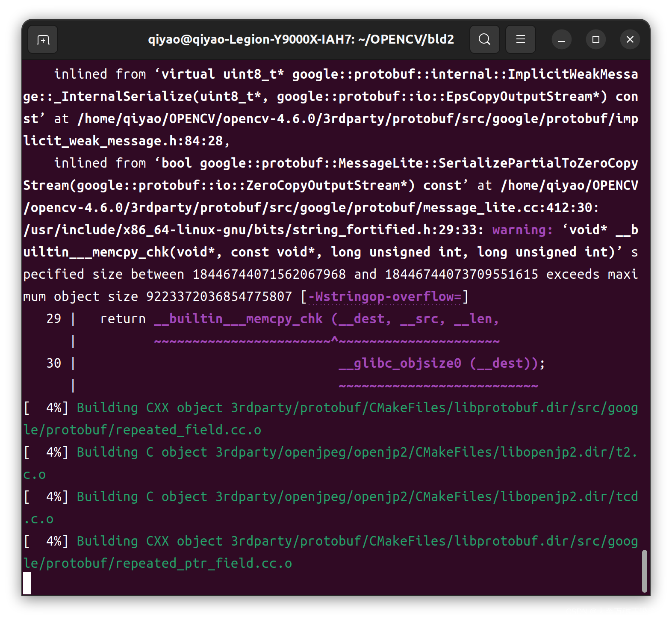
Task: Click the line number 30
Action: pyautogui.click(x=54, y=363)
